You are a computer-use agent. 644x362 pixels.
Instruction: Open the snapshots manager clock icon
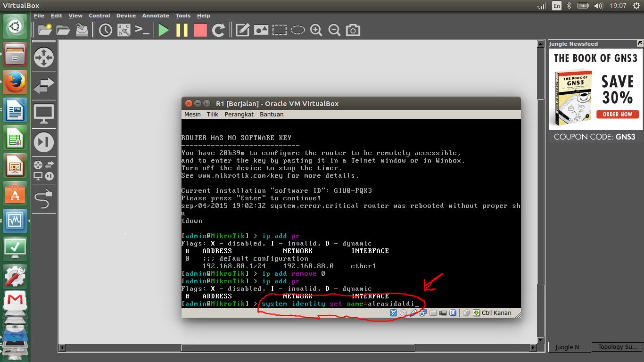pyautogui.click(x=105, y=30)
